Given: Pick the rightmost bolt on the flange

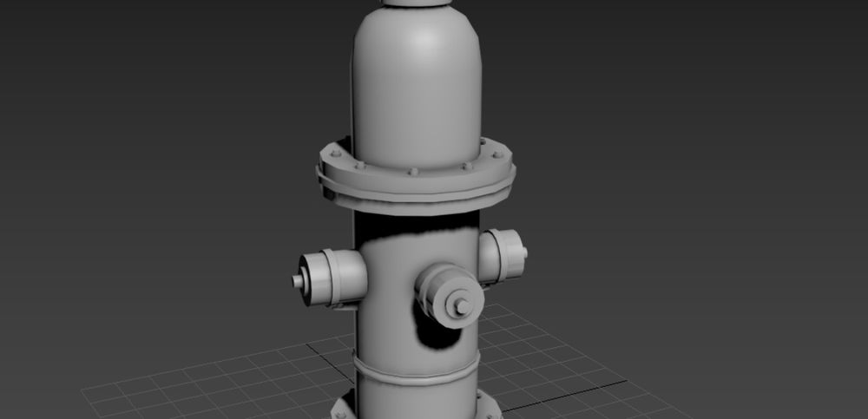Looking at the screenshot, I should (x=497, y=154).
